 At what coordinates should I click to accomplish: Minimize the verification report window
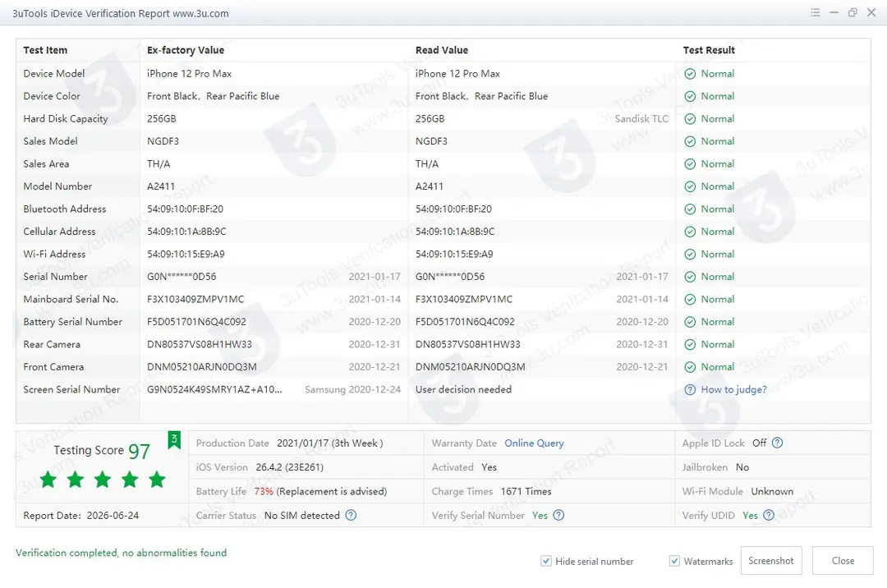coord(834,12)
